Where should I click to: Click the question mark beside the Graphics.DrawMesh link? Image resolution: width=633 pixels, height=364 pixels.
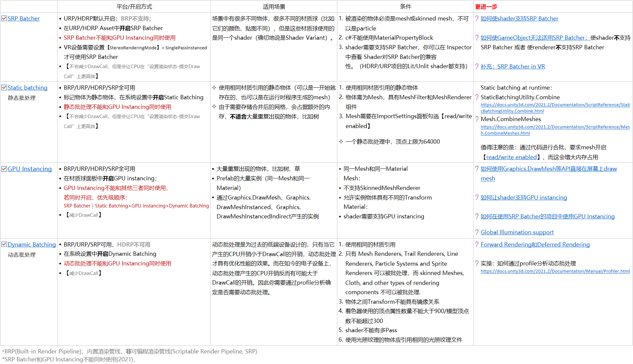[477, 169]
